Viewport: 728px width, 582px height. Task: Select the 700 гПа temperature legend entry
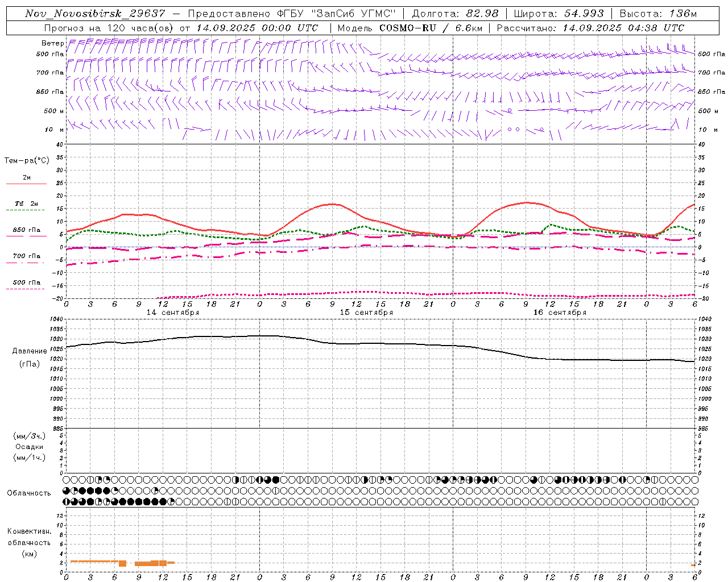pyautogui.click(x=27, y=256)
